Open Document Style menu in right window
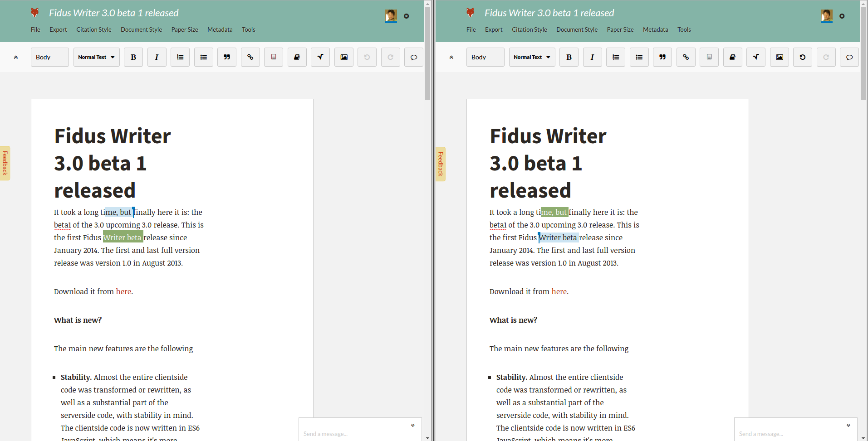Viewport: 868px width, 441px height. pyautogui.click(x=577, y=29)
